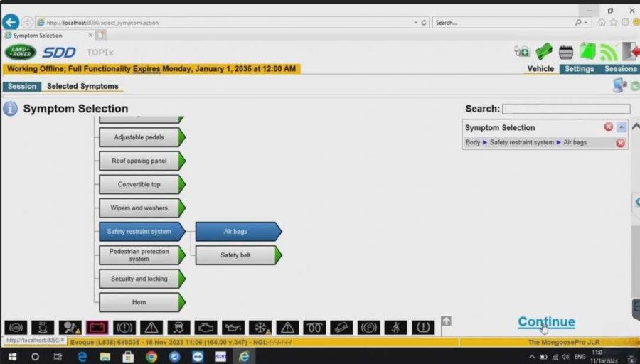640x364 pixels.
Task: Click the Continue link
Action: [x=546, y=322]
